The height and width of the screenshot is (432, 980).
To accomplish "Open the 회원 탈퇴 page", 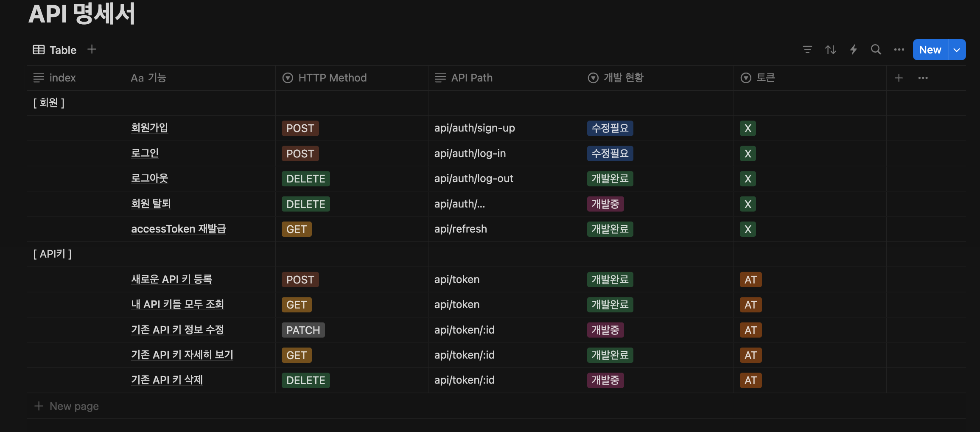I will [151, 204].
